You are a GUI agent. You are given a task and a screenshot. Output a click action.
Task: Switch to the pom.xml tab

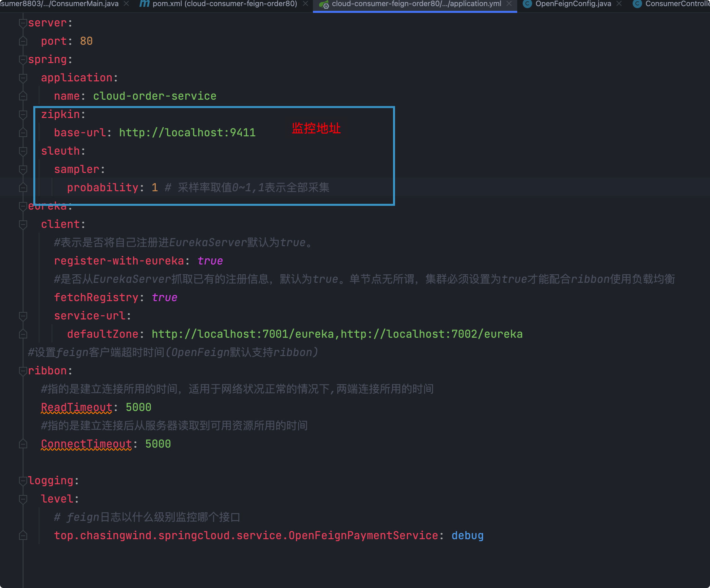(225, 4)
